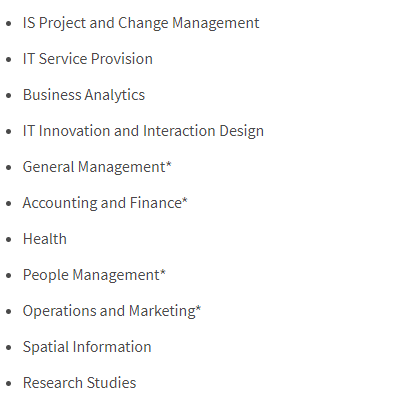Click the Business Analytics list item
Screen dimensions: 396x404
tap(84, 95)
